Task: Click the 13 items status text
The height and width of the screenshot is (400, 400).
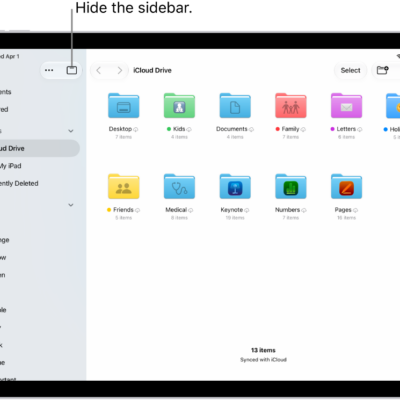Action: (x=263, y=350)
